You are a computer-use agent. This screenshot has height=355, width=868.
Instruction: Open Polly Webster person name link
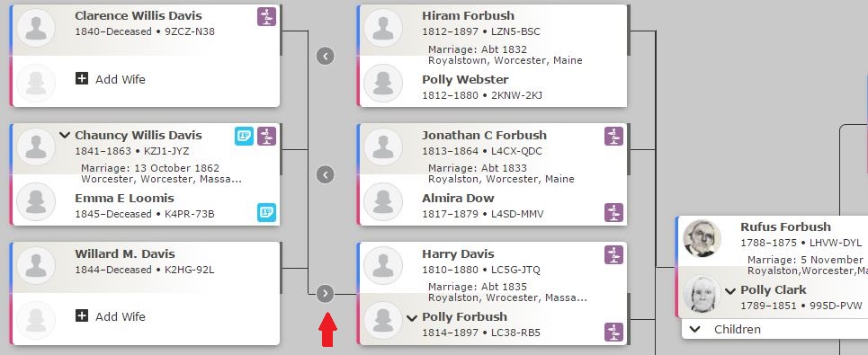pos(465,79)
